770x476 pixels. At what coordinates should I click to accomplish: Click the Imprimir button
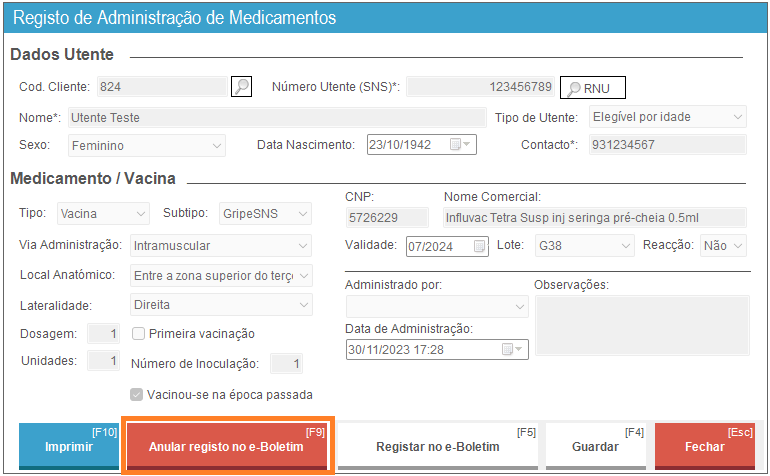click(69, 446)
